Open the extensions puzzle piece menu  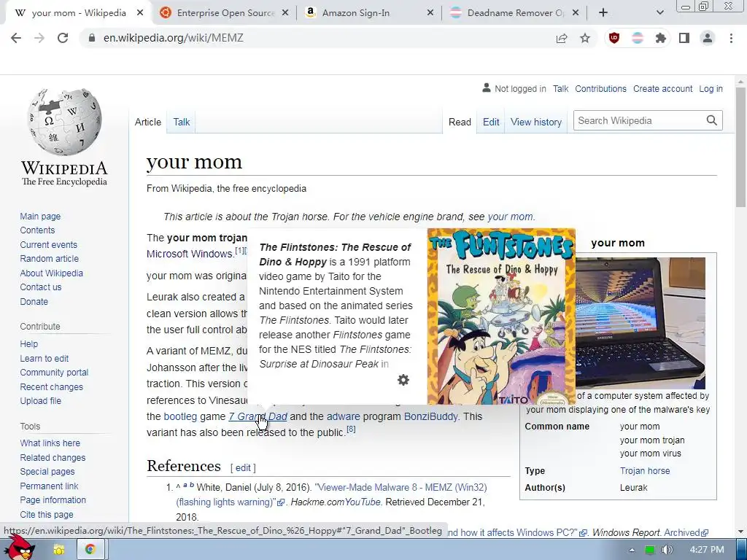pos(661,38)
